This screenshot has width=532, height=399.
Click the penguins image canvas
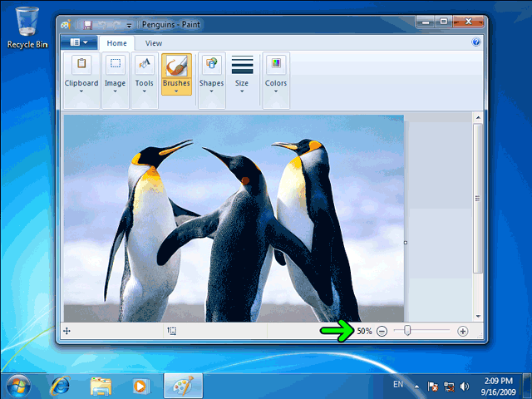pos(234,218)
